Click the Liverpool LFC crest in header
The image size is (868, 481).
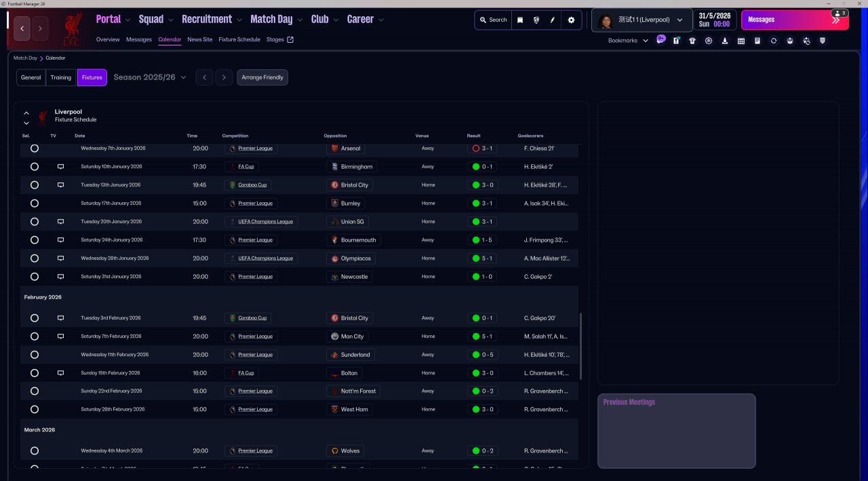click(72, 29)
